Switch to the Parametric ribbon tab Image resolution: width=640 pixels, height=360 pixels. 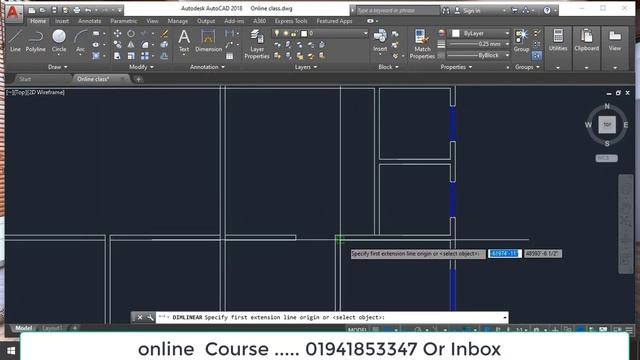(124, 21)
